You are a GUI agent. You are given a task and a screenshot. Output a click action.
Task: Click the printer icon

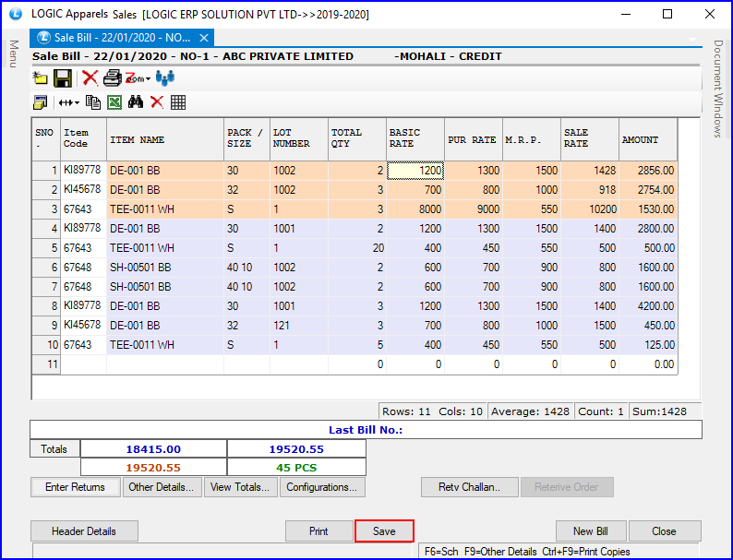[113, 78]
